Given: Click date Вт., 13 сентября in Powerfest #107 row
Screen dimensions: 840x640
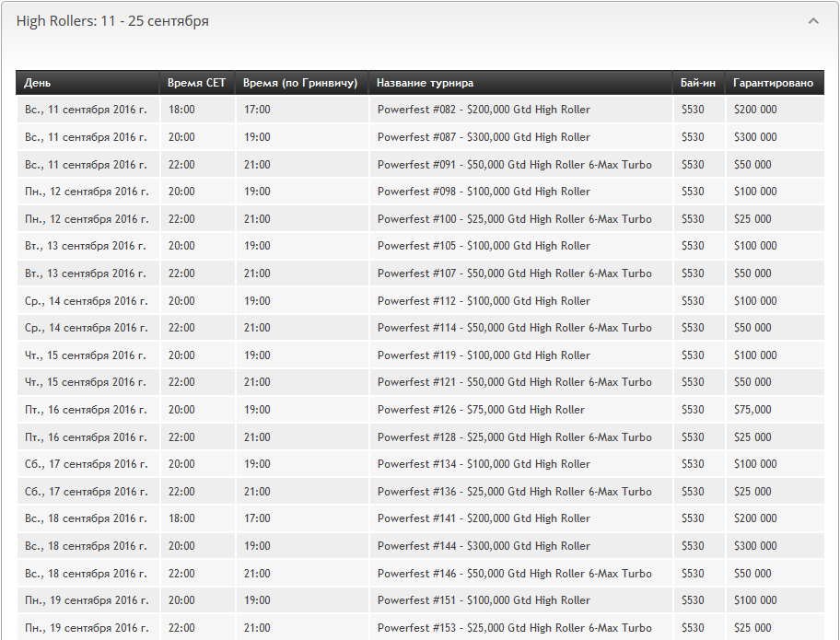Looking at the screenshot, I should point(85,273).
